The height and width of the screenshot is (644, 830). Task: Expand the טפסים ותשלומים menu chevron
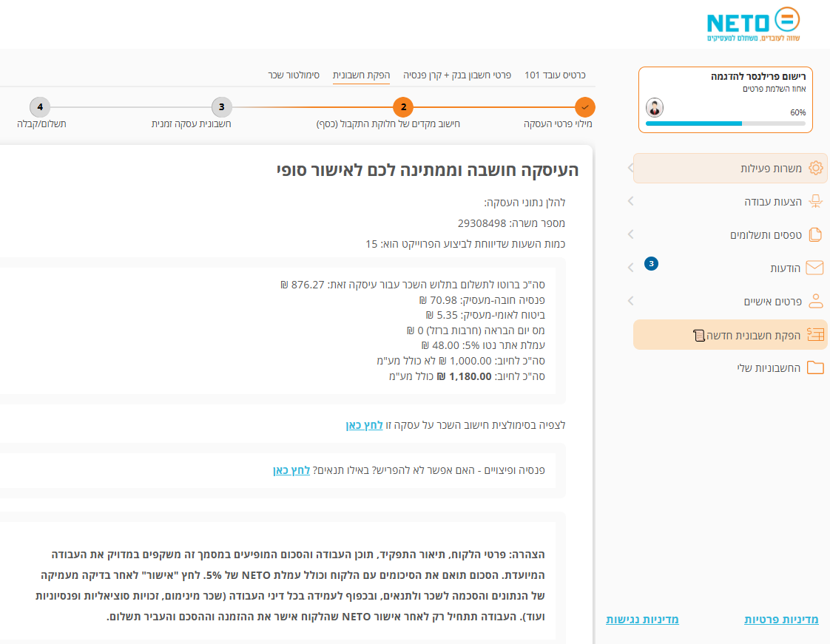point(630,234)
